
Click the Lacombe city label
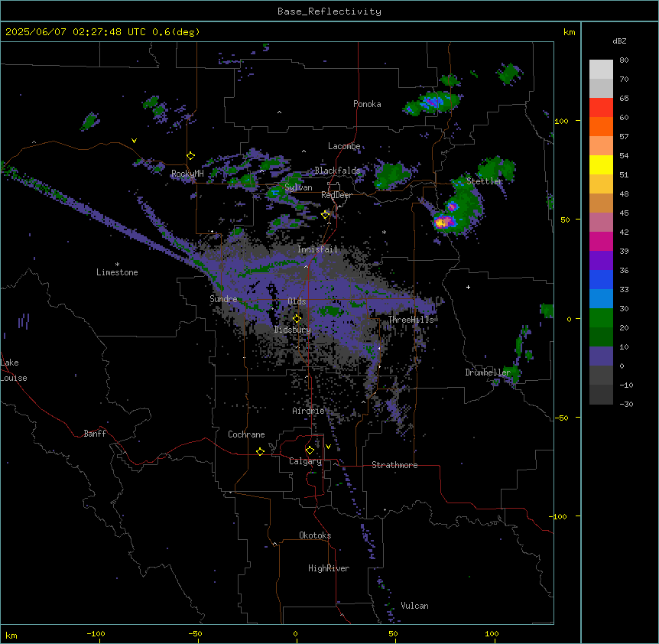(x=344, y=146)
